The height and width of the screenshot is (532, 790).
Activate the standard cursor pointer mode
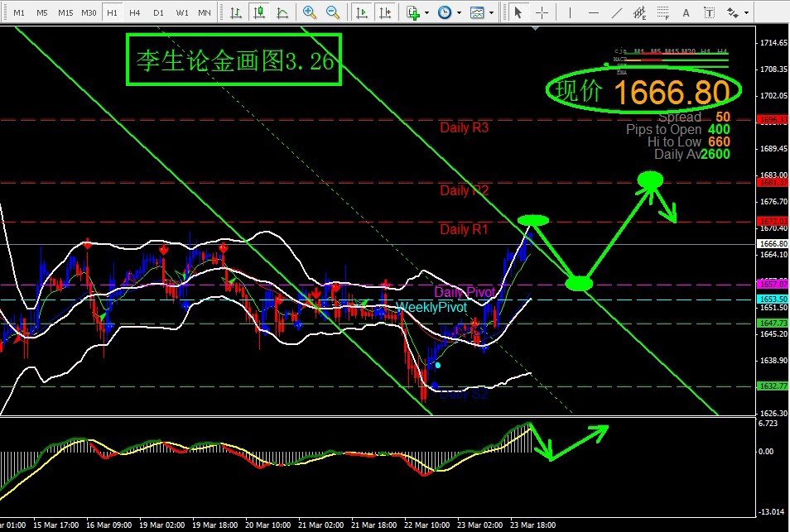518,12
